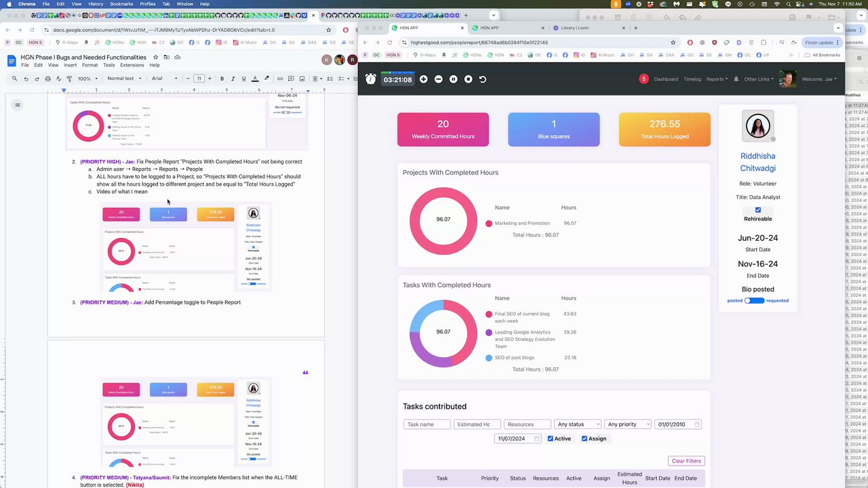Viewport: 868px width, 488px height.
Task: Apply underline formatting in Docs toolbar
Action: (x=243, y=79)
